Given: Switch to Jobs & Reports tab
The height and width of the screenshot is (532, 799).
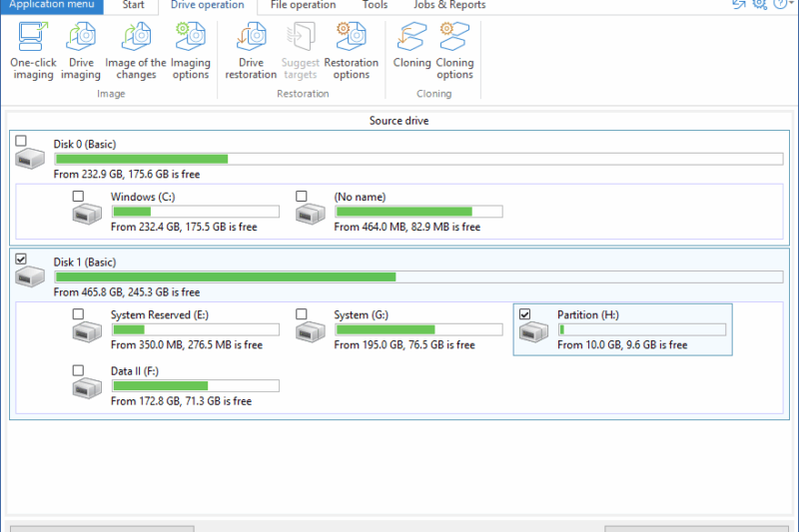Looking at the screenshot, I should [x=449, y=5].
